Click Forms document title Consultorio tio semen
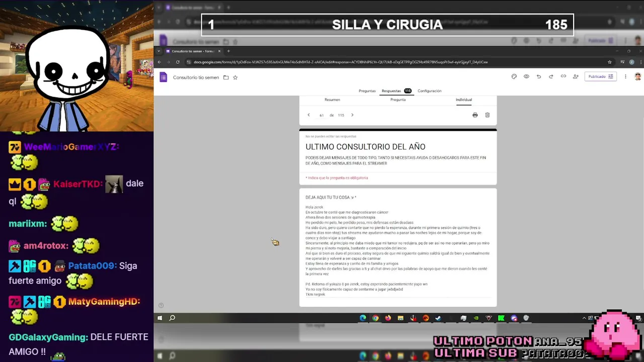The width and height of the screenshot is (644, 362). 196,77
